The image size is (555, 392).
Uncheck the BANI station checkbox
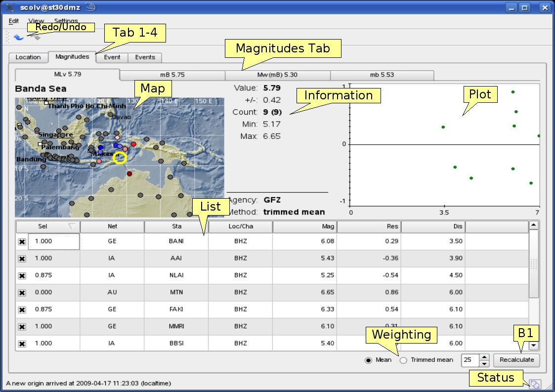(22, 242)
